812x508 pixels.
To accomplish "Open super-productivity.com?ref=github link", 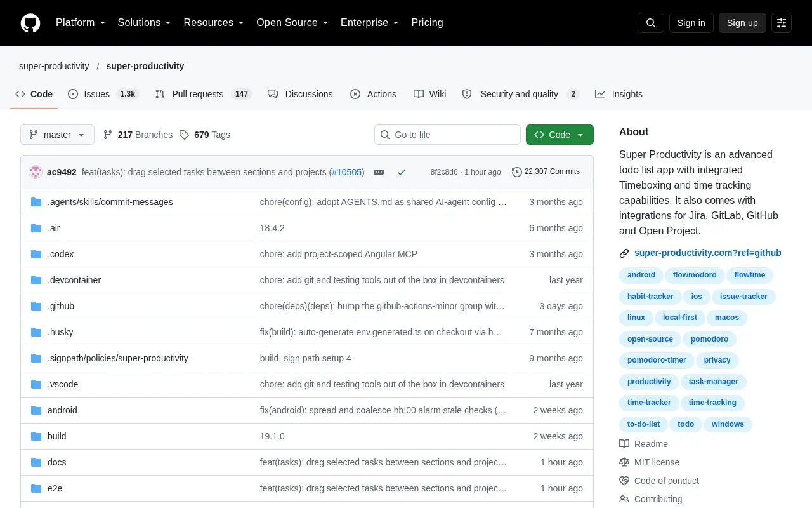I will (x=707, y=253).
